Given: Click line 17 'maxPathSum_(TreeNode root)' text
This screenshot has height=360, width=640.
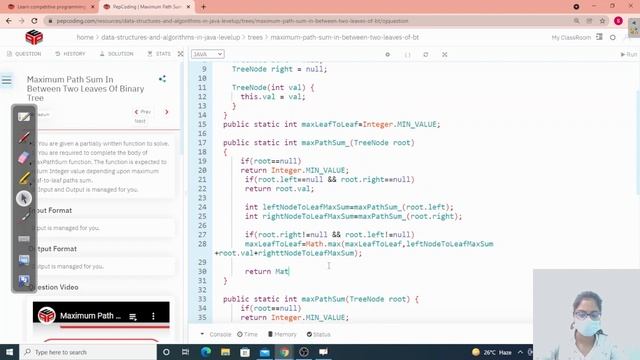Looking at the screenshot, I should tap(358, 142).
